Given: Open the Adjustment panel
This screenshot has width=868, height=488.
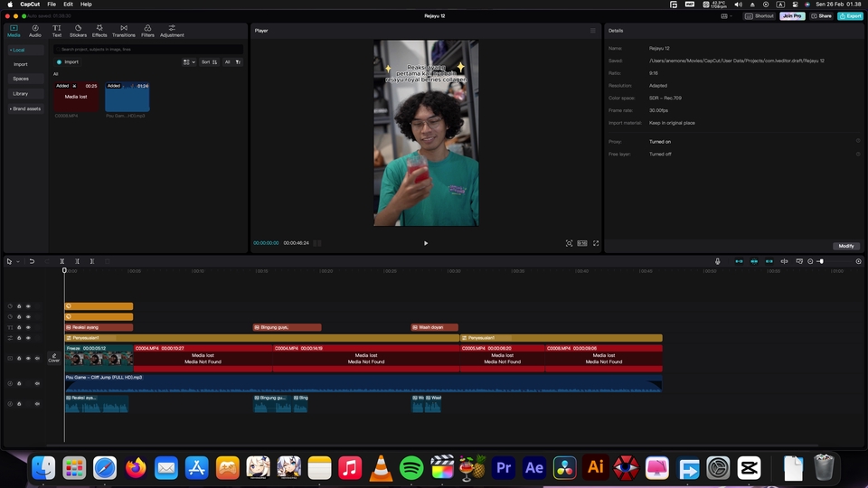Looking at the screenshot, I should tap(172, 31).
